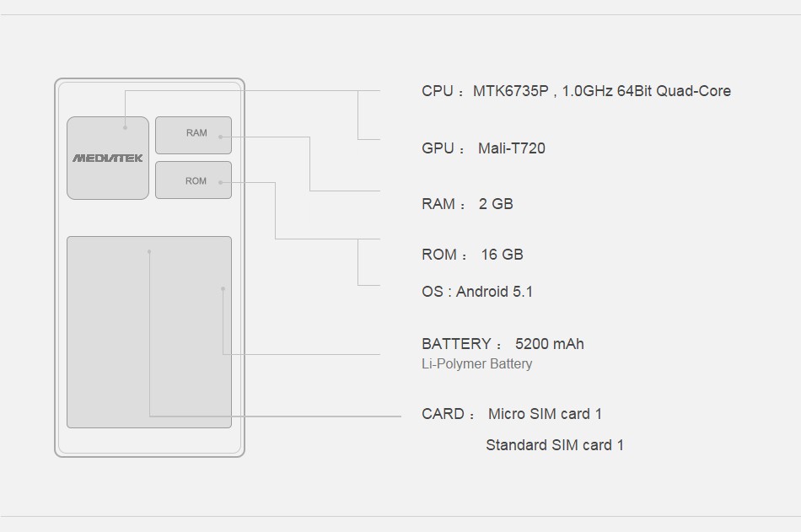Click the MEDIATEK logo on the chip
The height and width of the screenshot is (532, 801).
(x=107, y=158)
